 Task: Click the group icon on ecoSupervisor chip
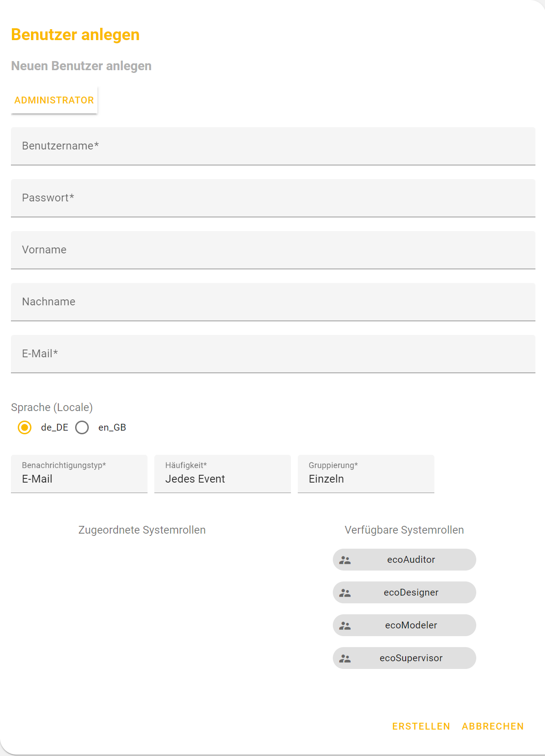(345, 658)
